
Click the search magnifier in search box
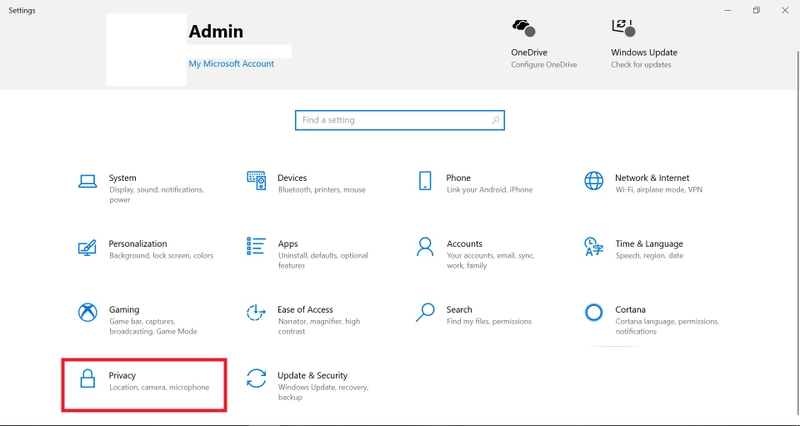click(x=495, y=120)
